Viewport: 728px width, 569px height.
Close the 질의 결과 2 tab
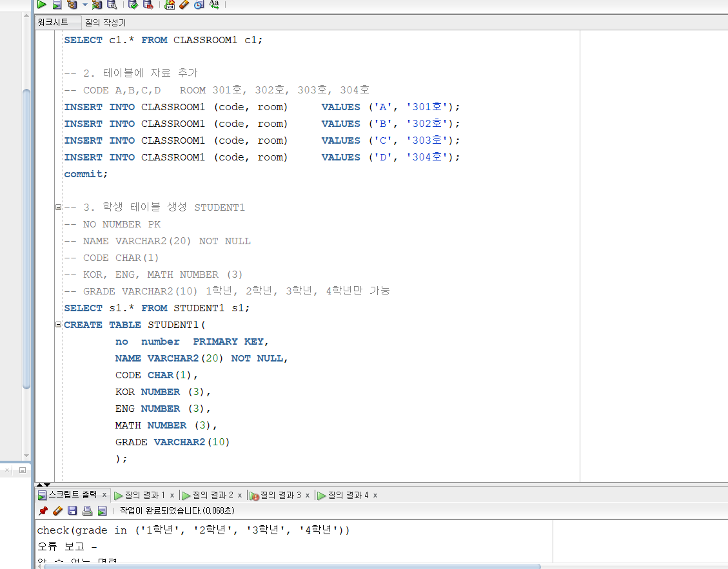coord(240,495)
